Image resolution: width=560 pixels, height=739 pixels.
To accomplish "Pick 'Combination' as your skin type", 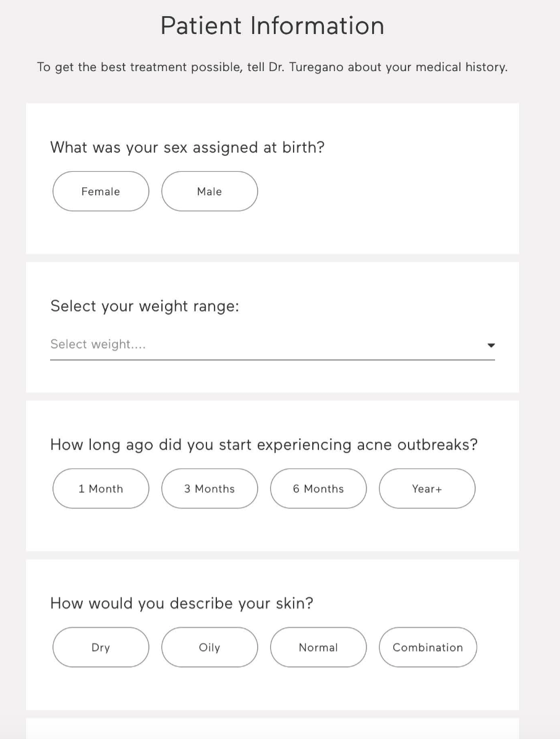I will tap(427, 647).
